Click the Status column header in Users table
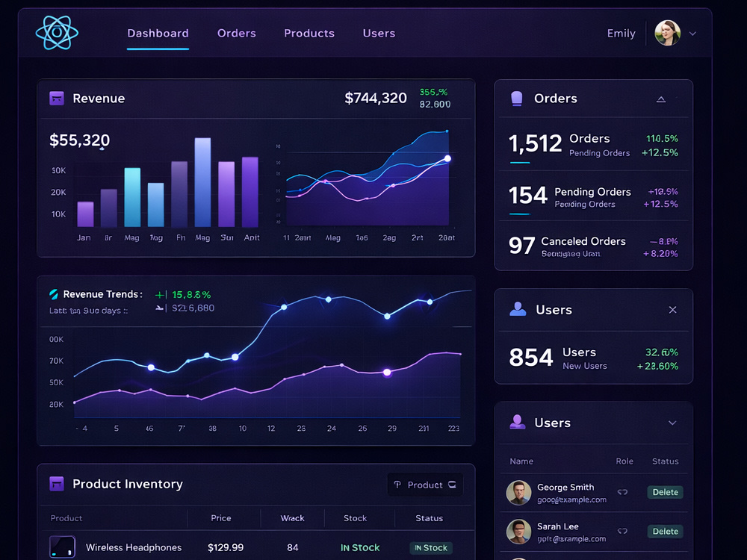The image size is (747, 560). [665, 461]
